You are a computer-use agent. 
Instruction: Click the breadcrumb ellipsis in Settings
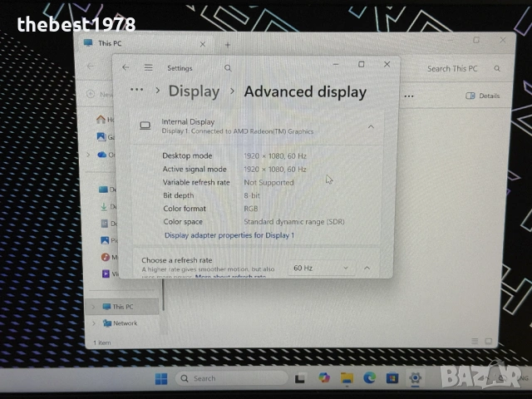tap(136, 91)
